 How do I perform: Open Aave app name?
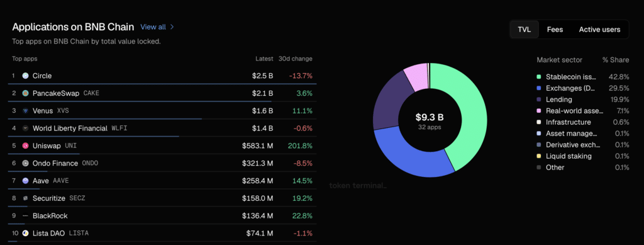click(41, 181)
